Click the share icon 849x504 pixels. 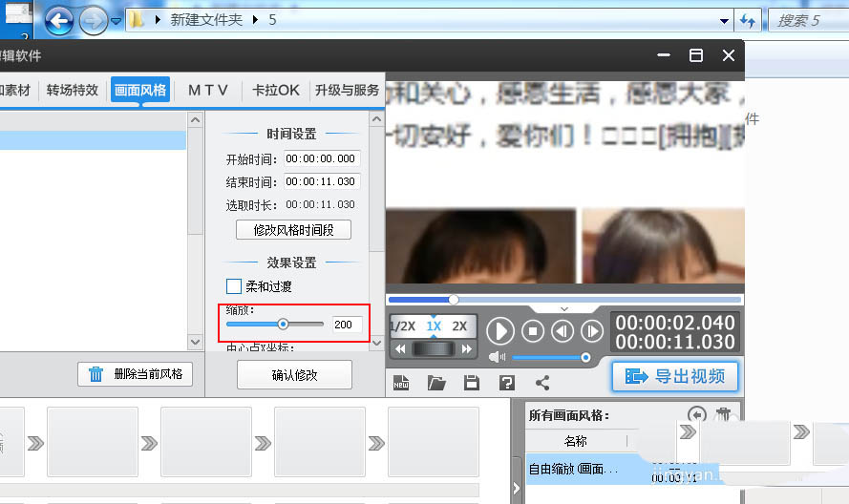(542, 383)
